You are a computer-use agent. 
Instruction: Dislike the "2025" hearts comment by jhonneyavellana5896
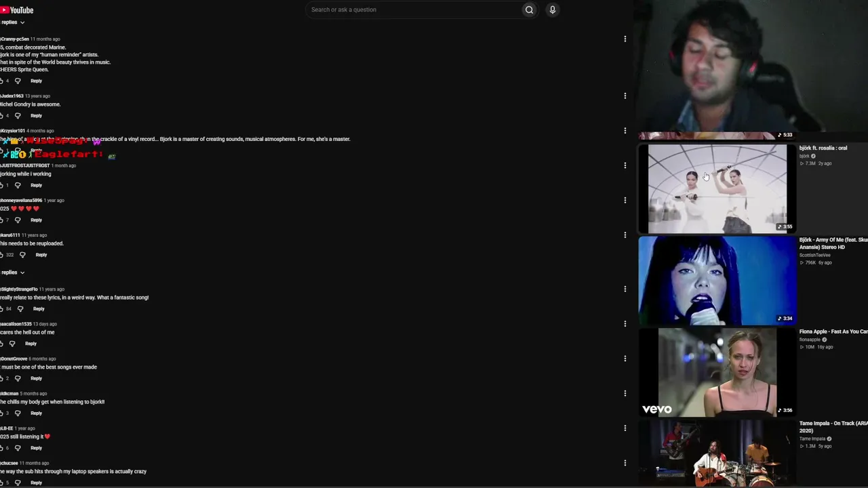tap(18, 220)
